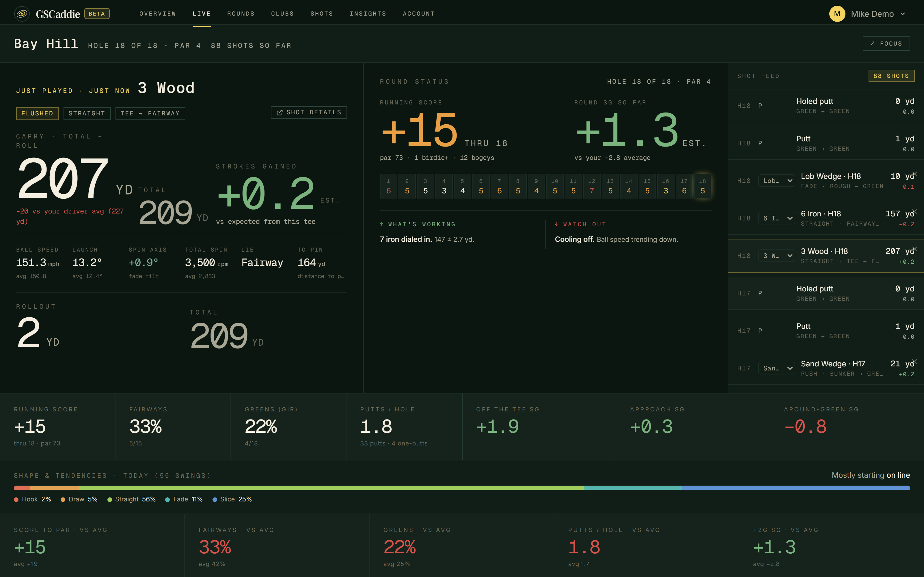Delete the 6 Iron H18 shot entry
This screenshot has height=577, width=924.
pyautogui.click(x=914, y=211)
